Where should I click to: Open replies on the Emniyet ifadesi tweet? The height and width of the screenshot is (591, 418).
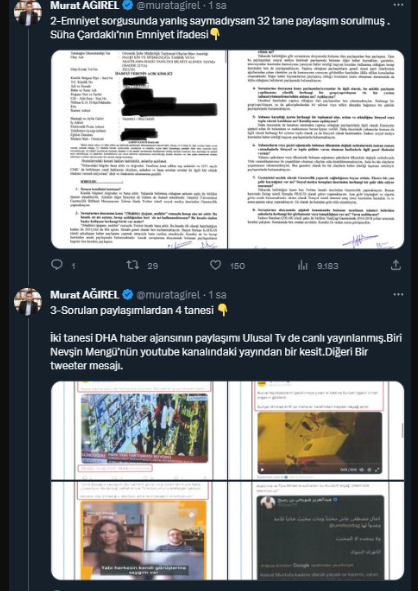[63, 265]
